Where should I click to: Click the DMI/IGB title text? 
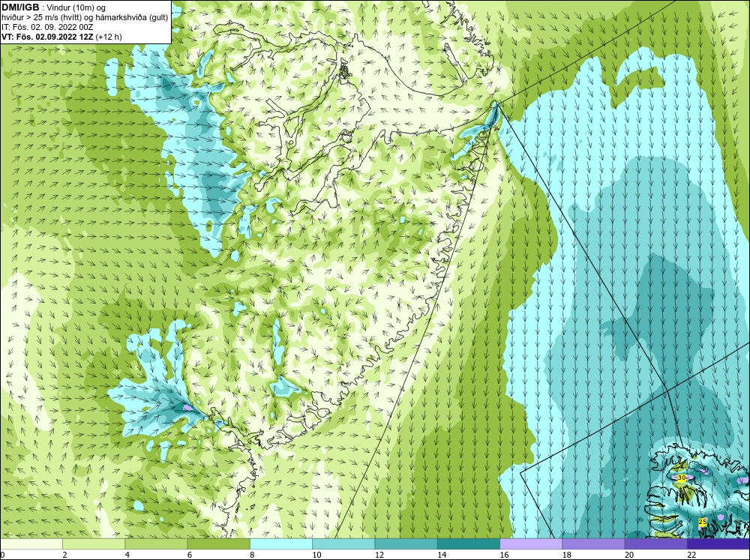[20, 7]
